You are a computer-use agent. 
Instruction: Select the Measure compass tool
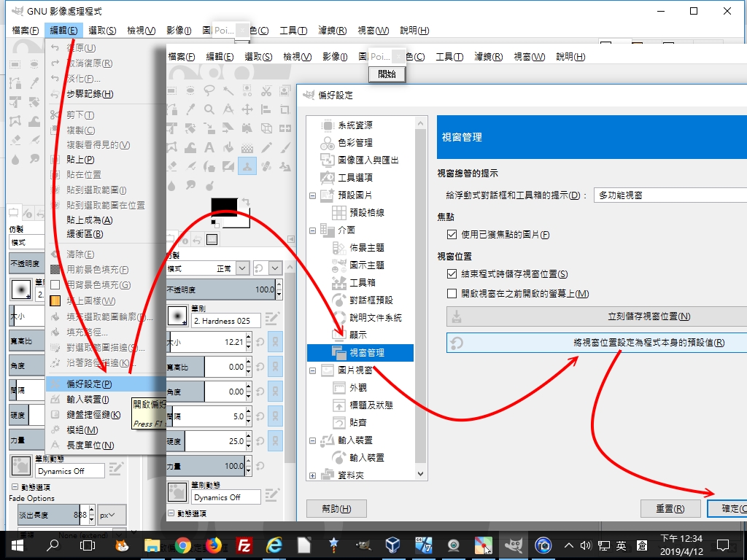pyautogui.click(x=228, y=109)
